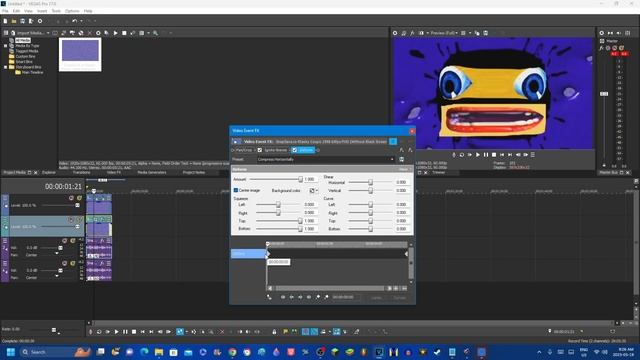
Task: Open Chrome from the taskbar
Action: coord(232,352)
